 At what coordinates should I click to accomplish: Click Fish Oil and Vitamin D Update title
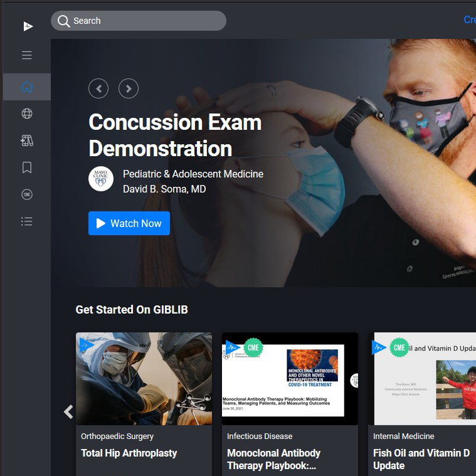coord(421,459)
